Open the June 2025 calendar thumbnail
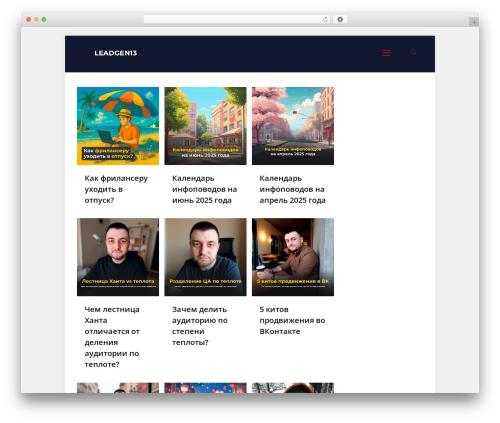The image size is (500, 423). point(205,126)
